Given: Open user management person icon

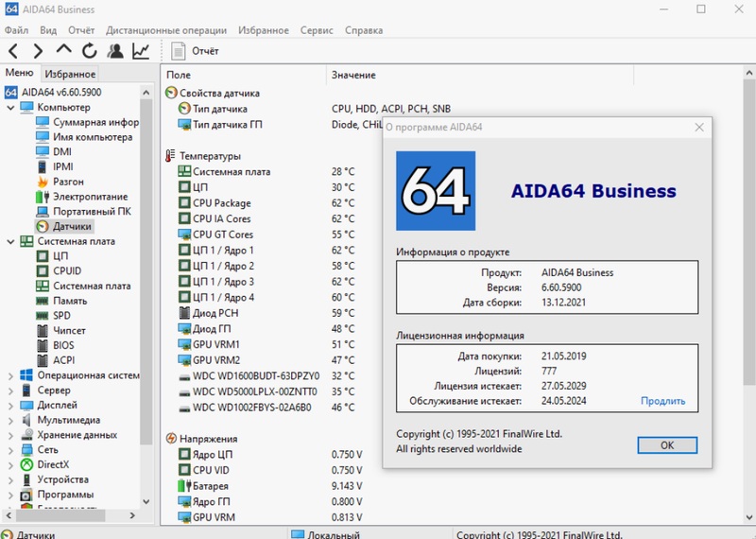Looking at the screenshot, I should 114,51.
